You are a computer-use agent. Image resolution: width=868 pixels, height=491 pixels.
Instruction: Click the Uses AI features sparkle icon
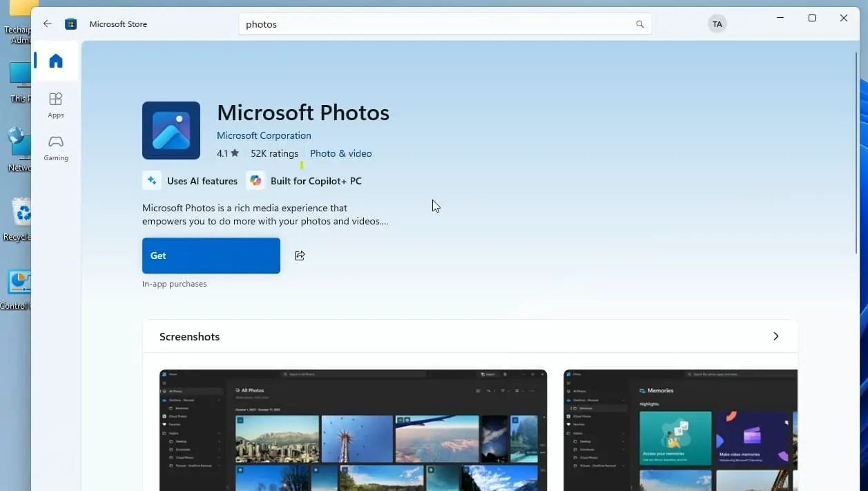(152, 181)
